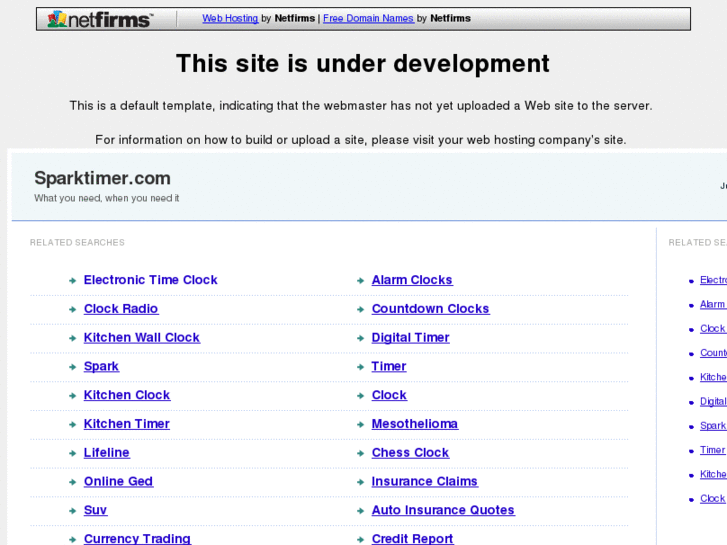
Task: Click arrow icon beside Clock Radio
Action: (72, 309)
